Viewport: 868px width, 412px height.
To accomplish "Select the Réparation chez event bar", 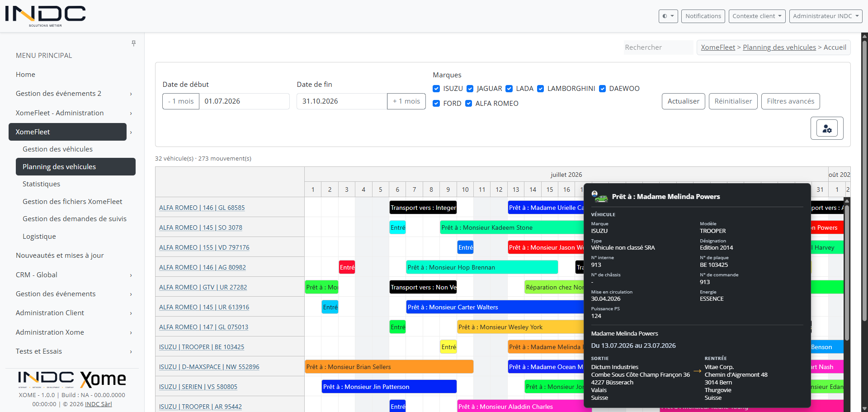I will pyautogui.click(x=554, y=287).
